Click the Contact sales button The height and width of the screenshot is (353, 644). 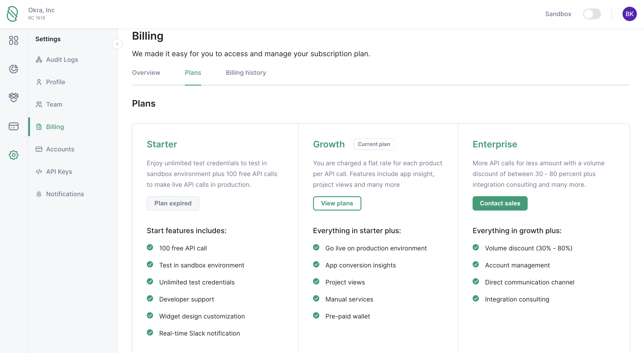pos(499,203)
